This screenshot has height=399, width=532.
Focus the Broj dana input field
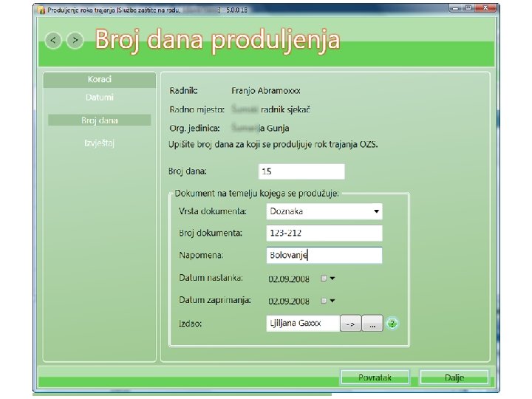[x=301, y=171]
